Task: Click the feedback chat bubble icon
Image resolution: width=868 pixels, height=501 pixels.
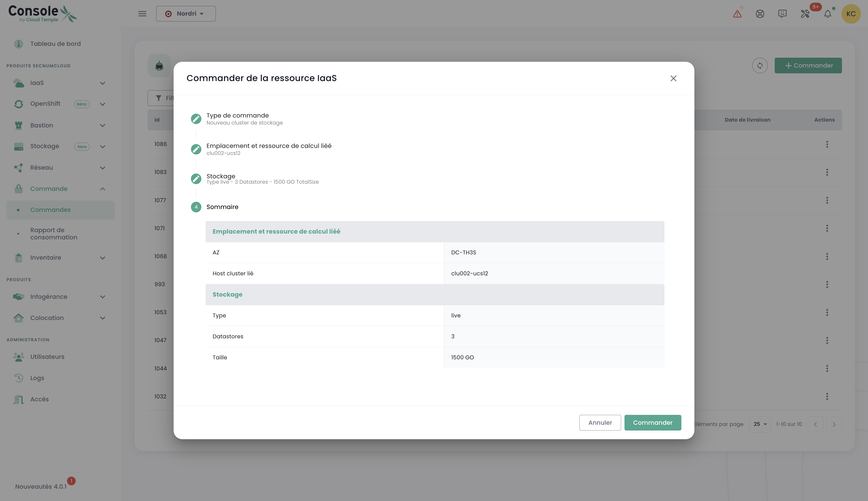Action: coord(782,14)
